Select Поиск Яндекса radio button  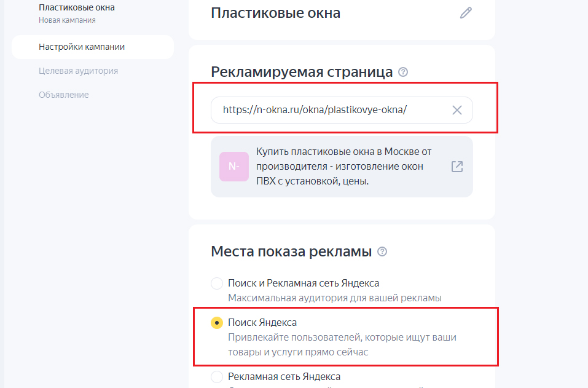pyautogui.click(x=217, y=323)
